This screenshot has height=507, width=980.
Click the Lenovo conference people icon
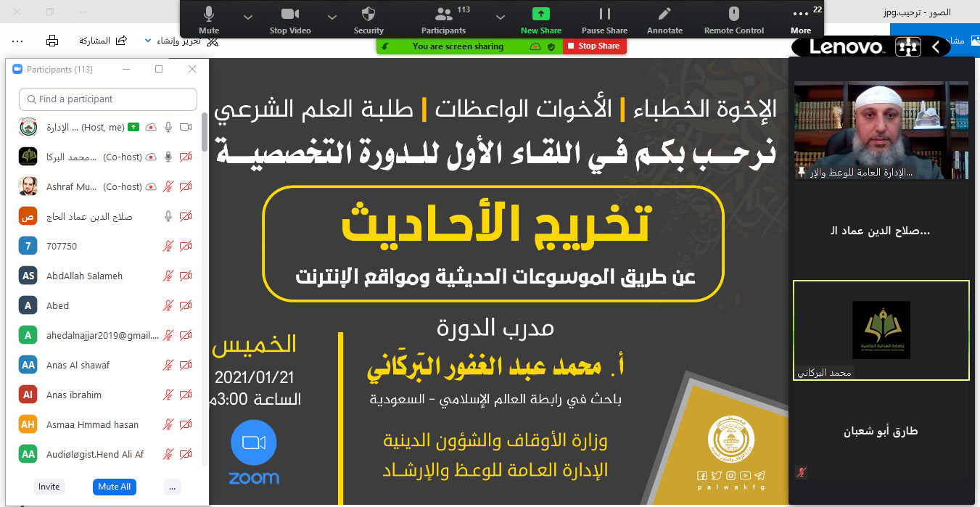pos(907,47)
